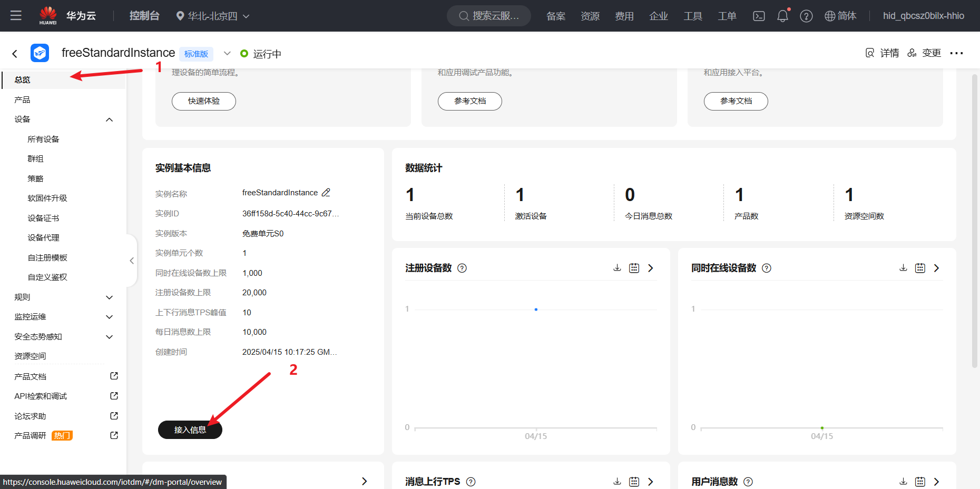Image resolution: width=980 pixels, height=489 pixels.
Task: Click the truncated 实例ID value
Action: click(290, 214)
